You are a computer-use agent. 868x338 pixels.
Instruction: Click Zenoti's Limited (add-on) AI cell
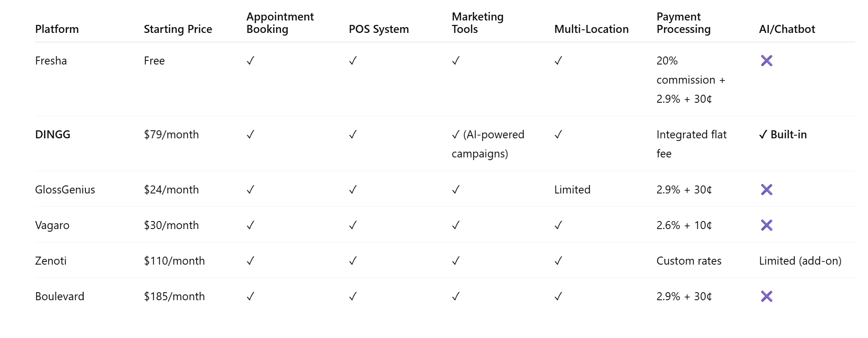point(800,261)
